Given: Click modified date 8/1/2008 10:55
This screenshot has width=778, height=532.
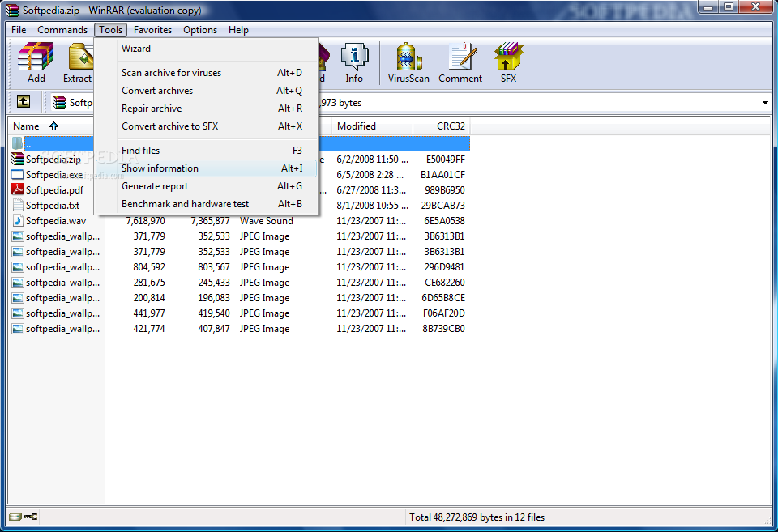Looking at the screenshot, I should coord(373,206).
